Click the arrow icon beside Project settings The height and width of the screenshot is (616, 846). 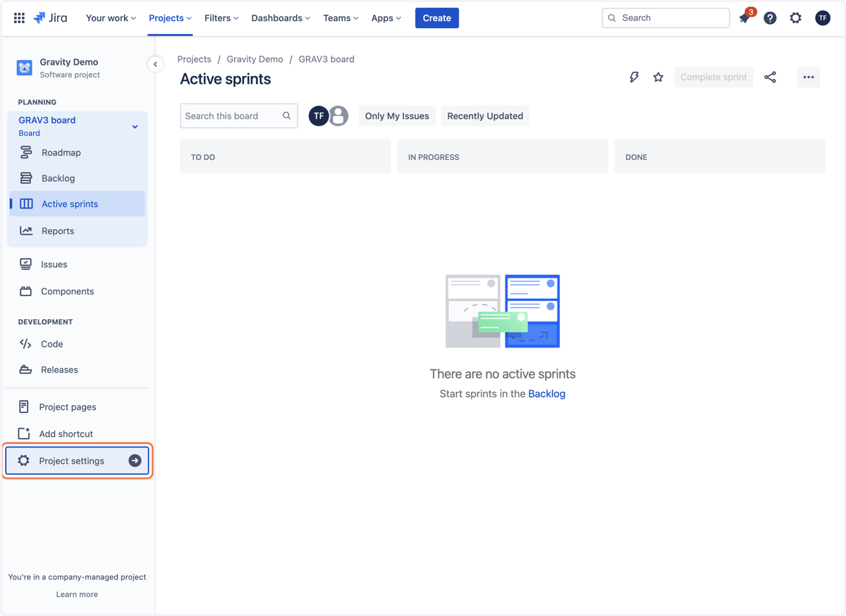coord(135,460)
